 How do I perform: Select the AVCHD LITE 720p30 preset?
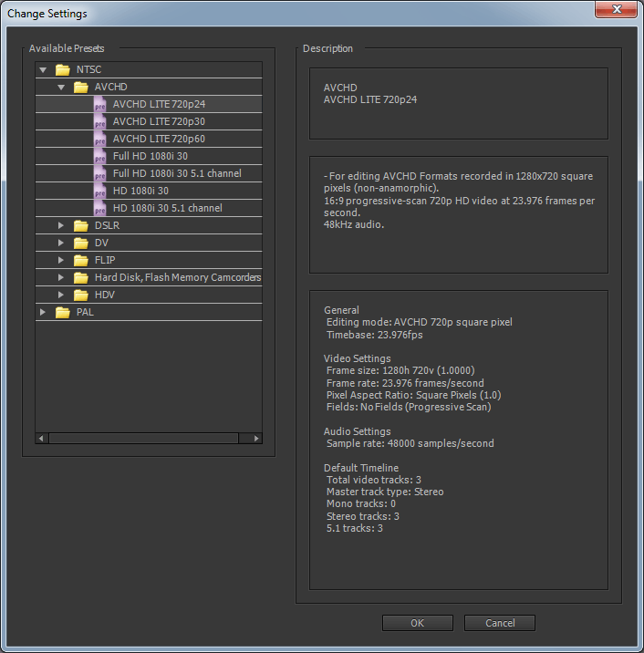click(149, 121)
